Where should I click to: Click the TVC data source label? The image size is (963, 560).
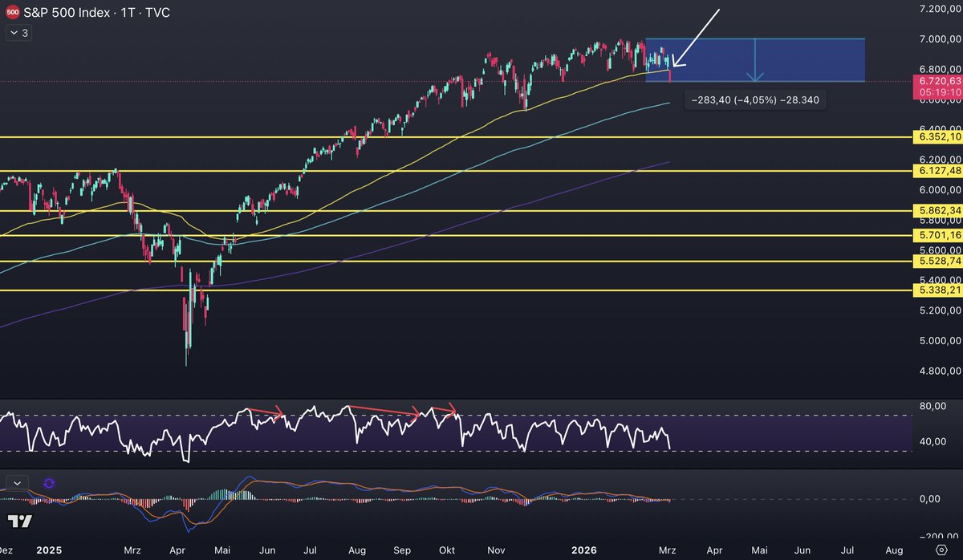(x=156, y=13)
